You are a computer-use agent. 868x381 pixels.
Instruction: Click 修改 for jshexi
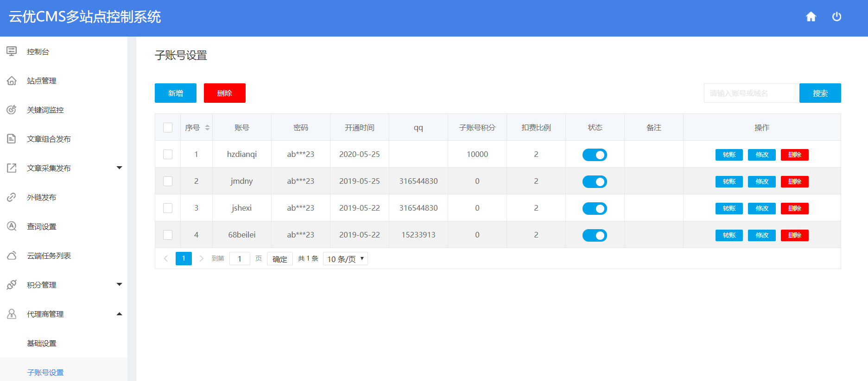pyautogui.click(x=762, y=208)
